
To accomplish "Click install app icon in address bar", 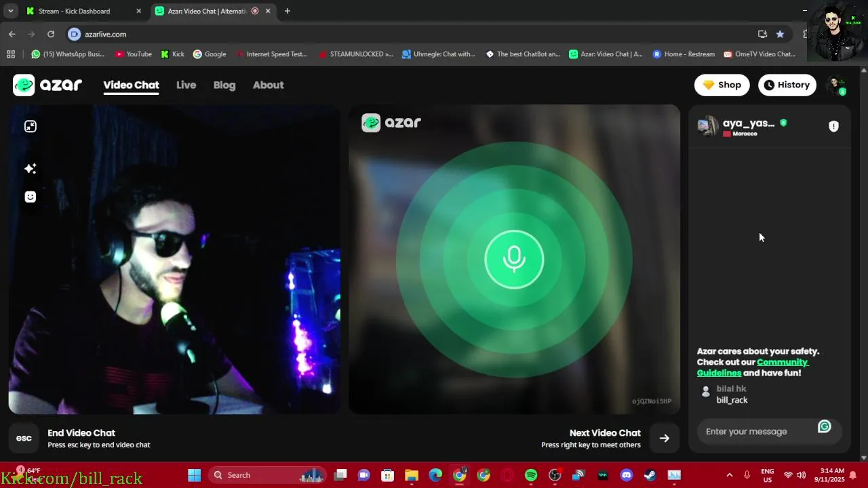I will 762,34.
